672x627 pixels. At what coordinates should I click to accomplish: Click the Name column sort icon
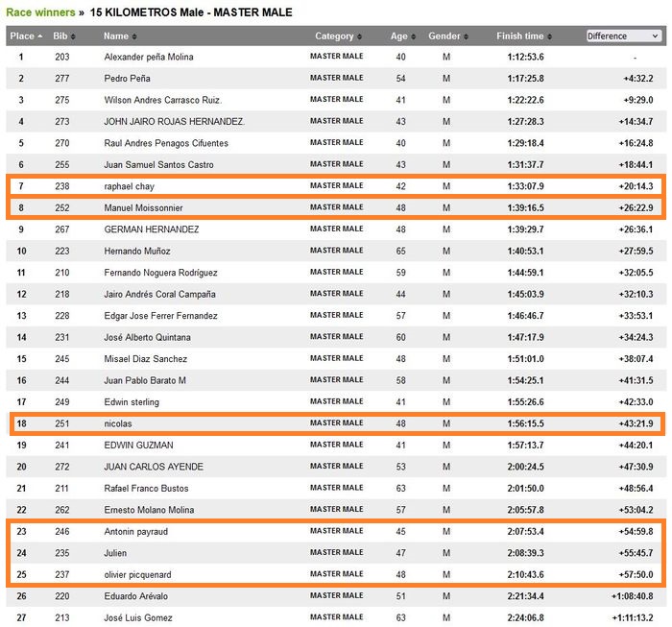coord(135,36)
